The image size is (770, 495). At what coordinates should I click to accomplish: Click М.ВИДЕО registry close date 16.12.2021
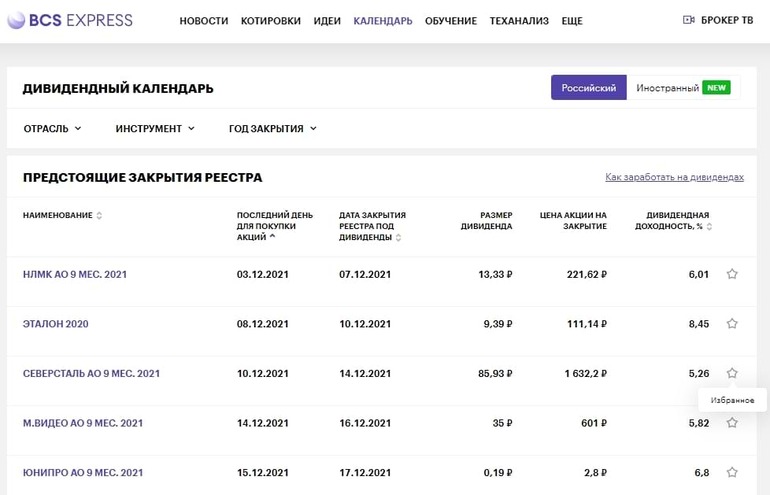(365, 423)
